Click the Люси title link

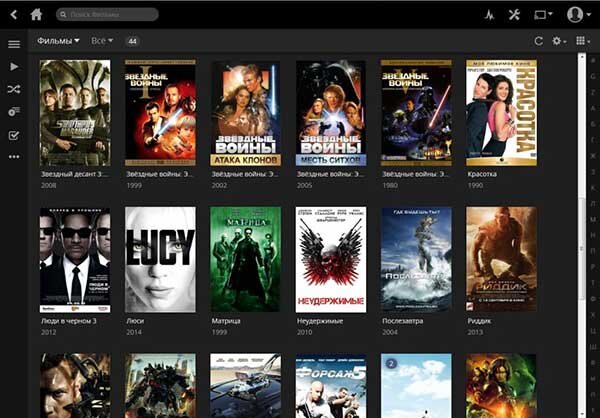point(135,321)
